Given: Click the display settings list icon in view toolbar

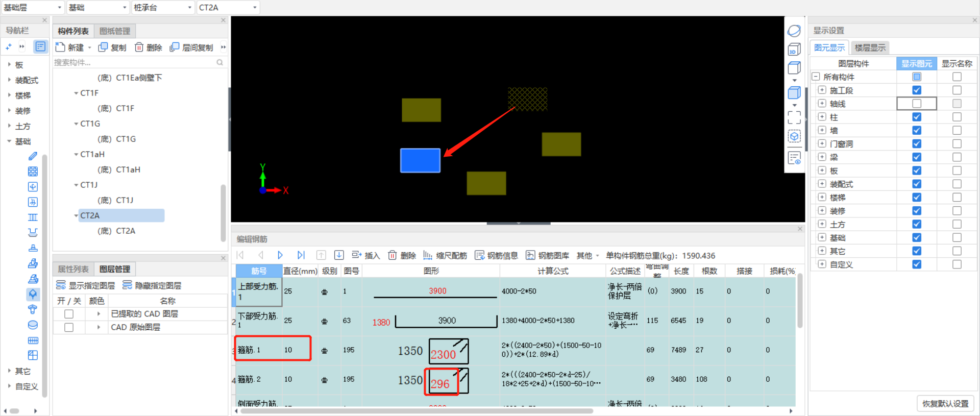Looking at the screenshot, I should 794,158.
